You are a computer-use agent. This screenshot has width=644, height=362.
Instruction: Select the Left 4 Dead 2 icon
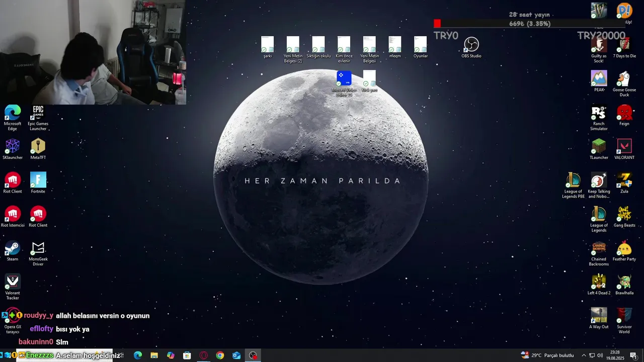click(599, 285)
